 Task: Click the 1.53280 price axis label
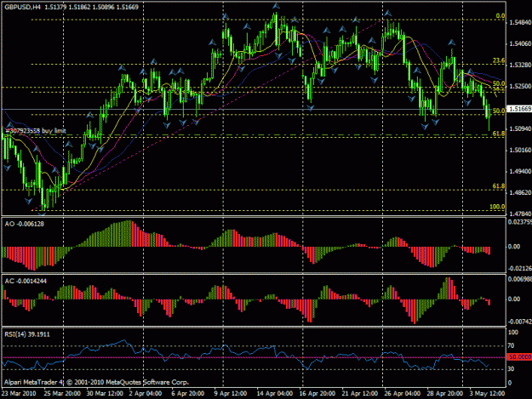520,65
